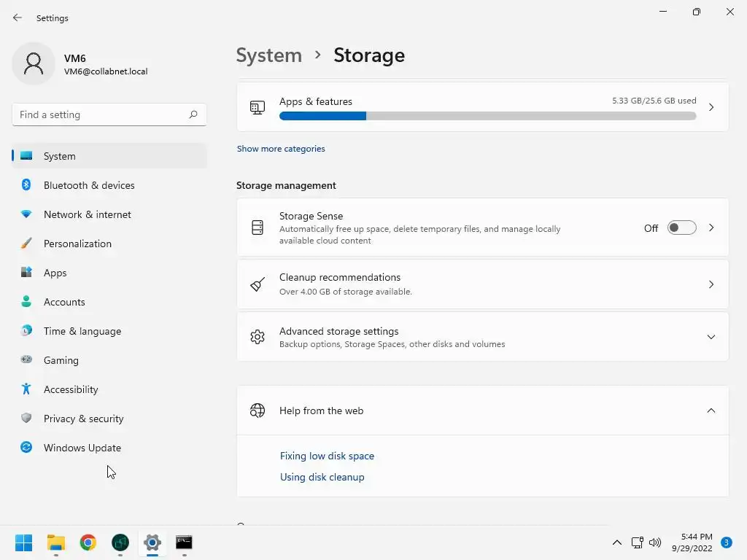Open Chrome from the taskbar

[x=88, y=542]
